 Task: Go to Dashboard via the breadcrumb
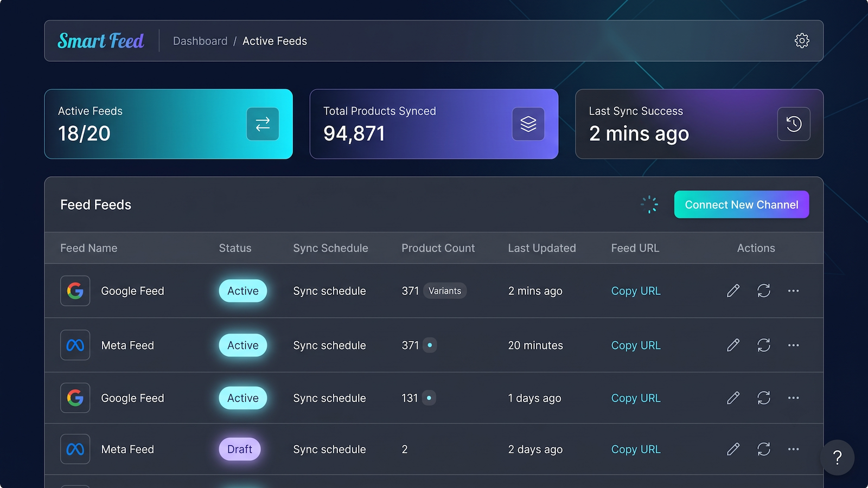pos(200,41)
